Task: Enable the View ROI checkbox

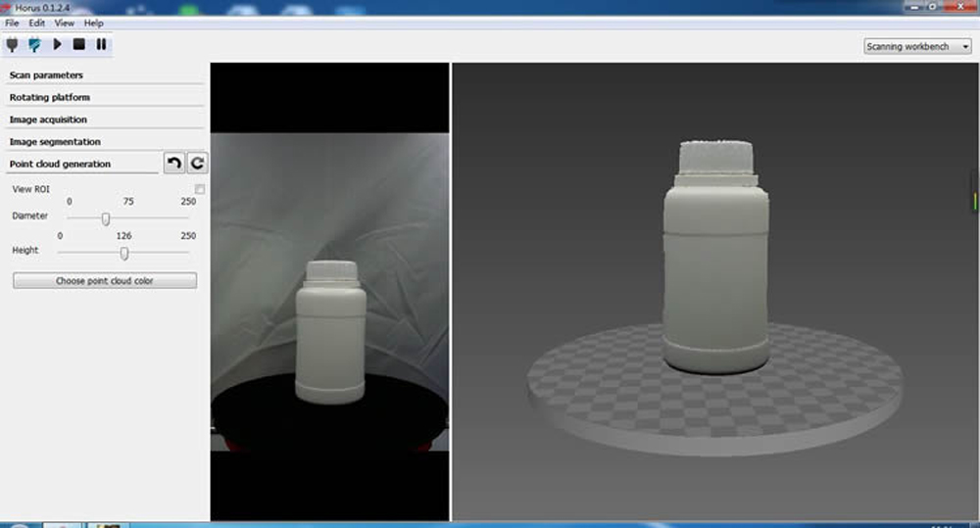Action: 199,189
